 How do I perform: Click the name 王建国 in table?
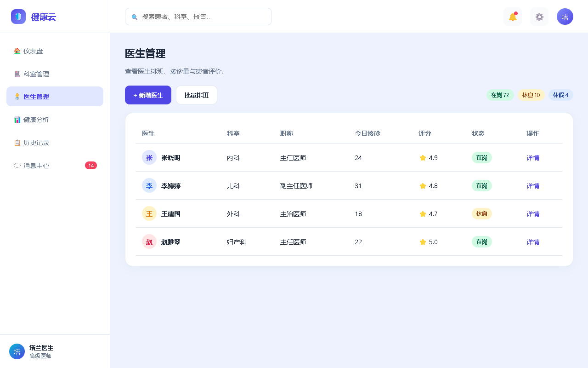point(171,214)
